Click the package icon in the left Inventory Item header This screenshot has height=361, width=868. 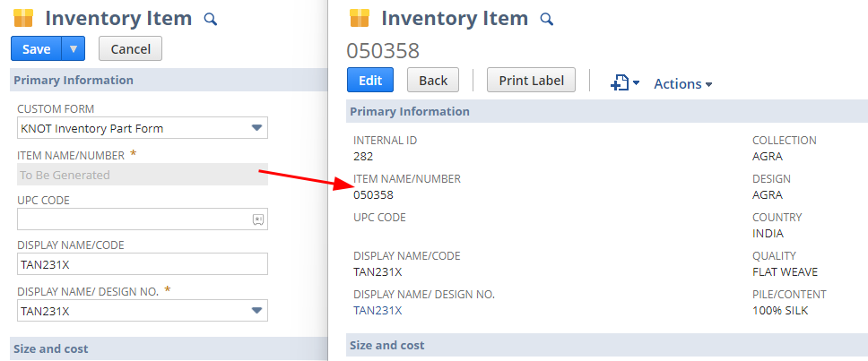click(x=23, y=18)
